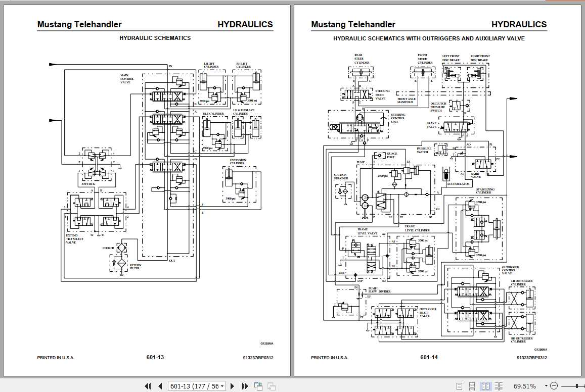
Task: Open the zoom presets dropdown beside 69.51%
Action: (x=546, y=385)
